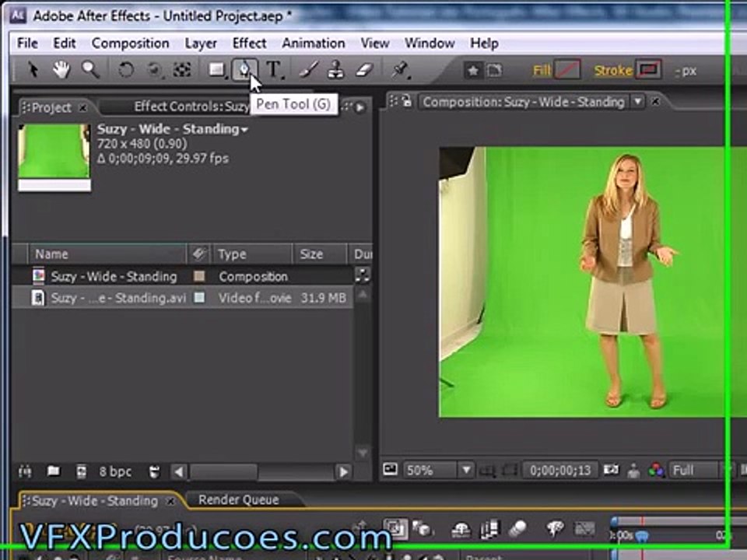Click the Project panel horizontal scrollbar thumb
The width and height of the screenshot is (747, 560).
click(224, 472)
